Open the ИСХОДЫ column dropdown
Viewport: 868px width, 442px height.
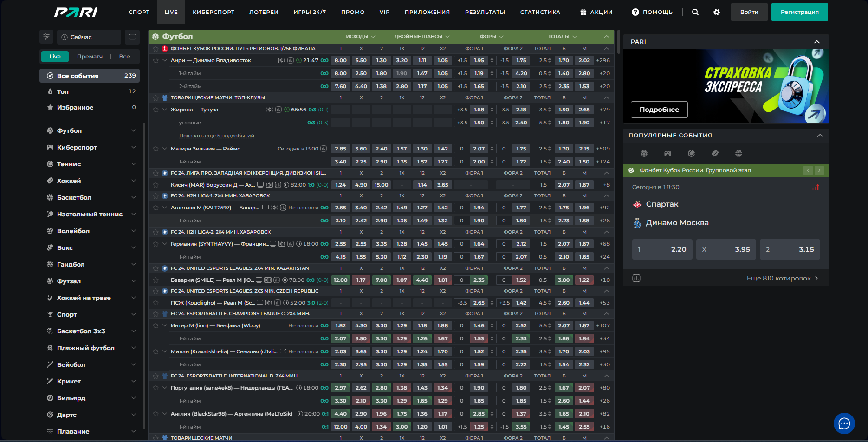(361, 36)
